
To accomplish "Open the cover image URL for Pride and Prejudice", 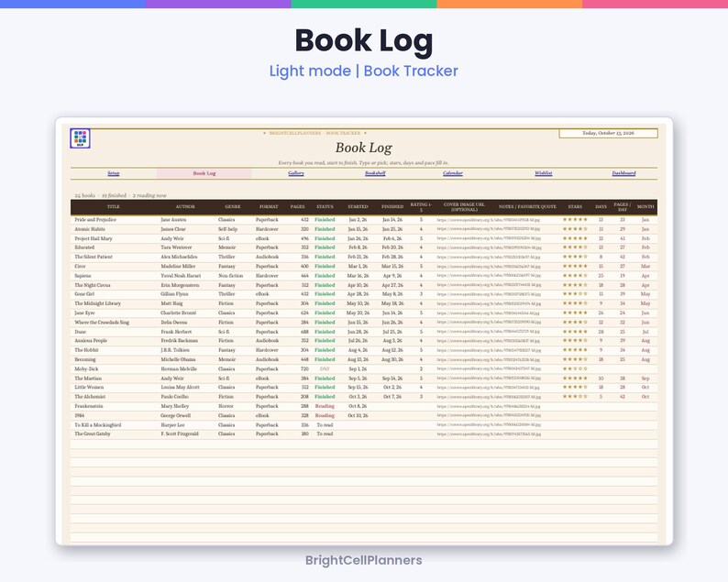I will (x=488, y=220).
